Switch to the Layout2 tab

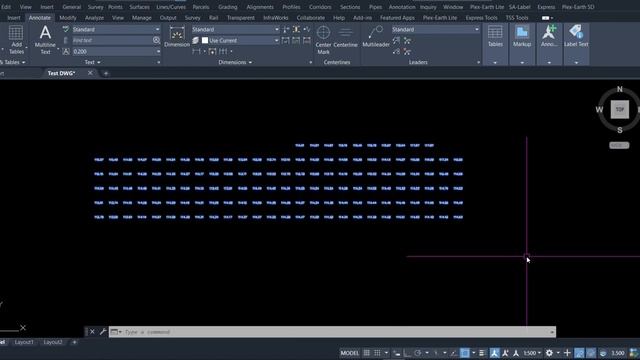click(x=53, y=342)
